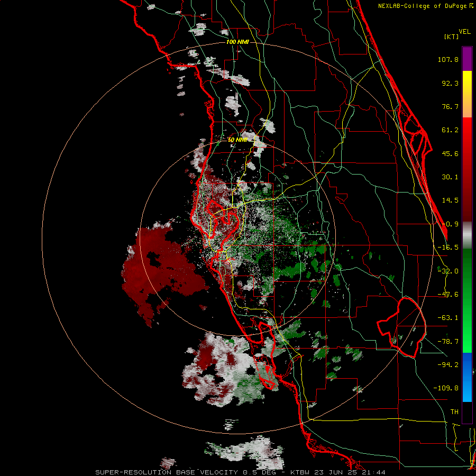Image resolution: width=476 pixels, height=476 pixels.
Task: Click the [KT] units label
Action: tap(452, 36)
